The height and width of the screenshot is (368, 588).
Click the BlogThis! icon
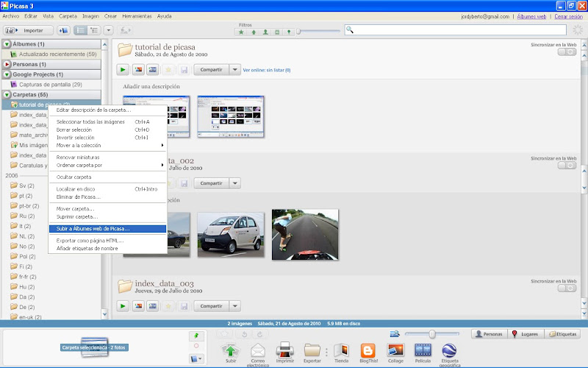click(369, 353)
